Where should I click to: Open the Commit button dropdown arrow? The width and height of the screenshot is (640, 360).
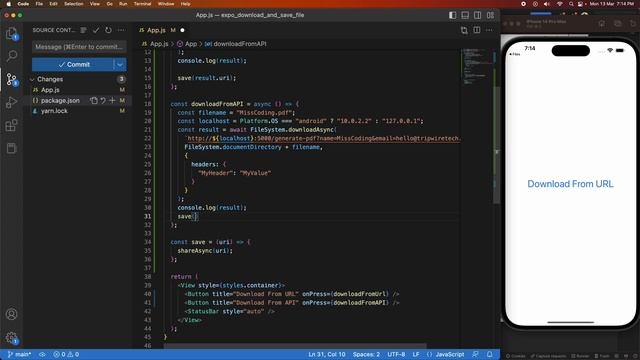[x=120, y=64]
